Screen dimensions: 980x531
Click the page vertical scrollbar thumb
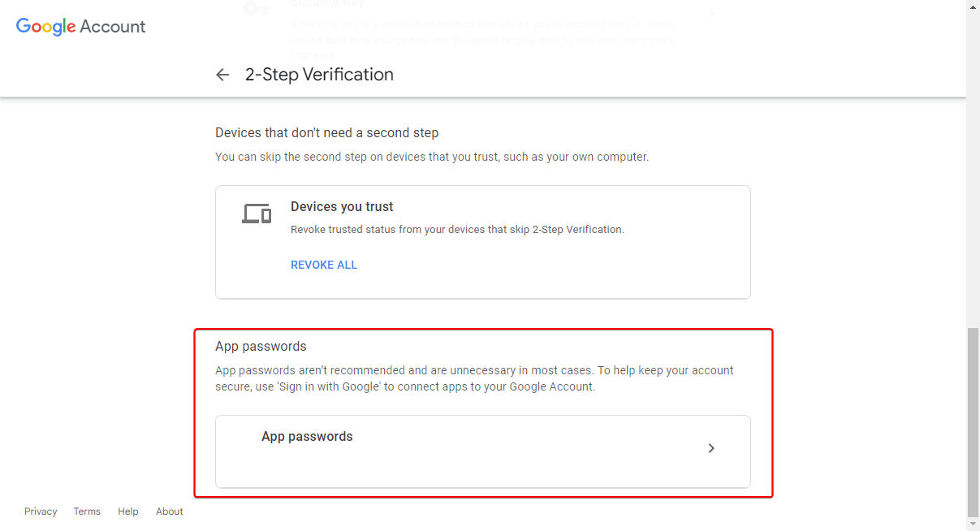(x=973, y=422)
